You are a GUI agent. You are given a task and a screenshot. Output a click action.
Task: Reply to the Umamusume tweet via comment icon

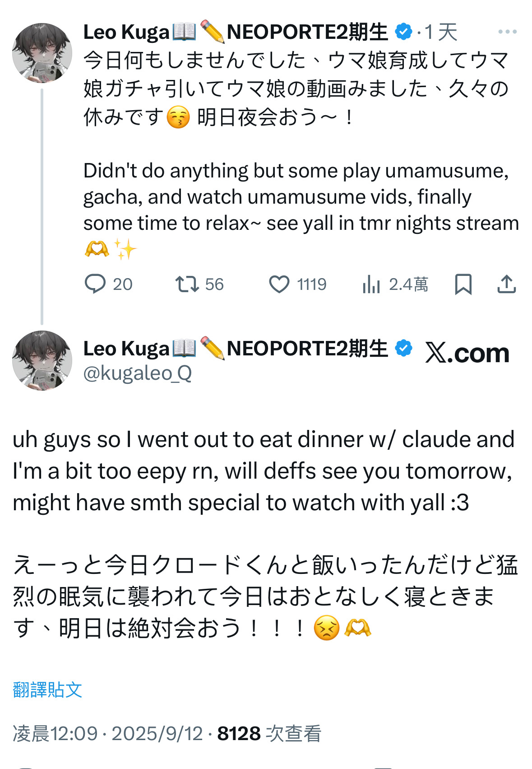pyautogui.click(x=95, y=284)
